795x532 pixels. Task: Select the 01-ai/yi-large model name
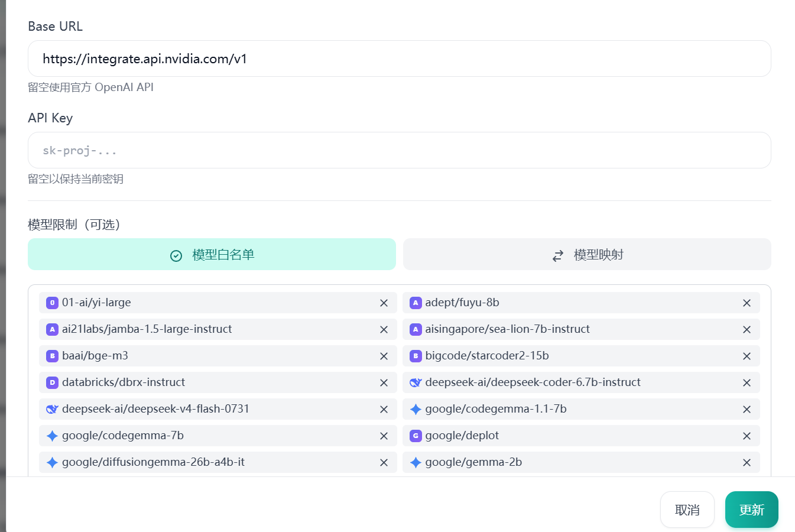click(x=96, y=303)
